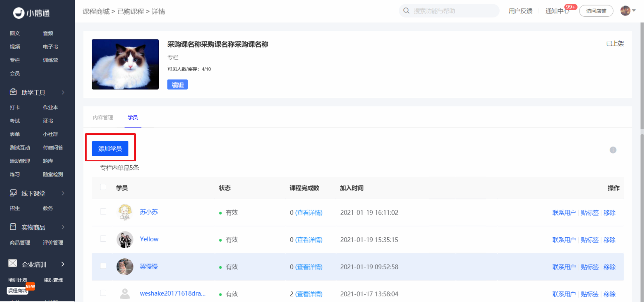Click 梁慢慢's avatar picture
The width and height of the screenshot is (644, 302).
point(125,267)
